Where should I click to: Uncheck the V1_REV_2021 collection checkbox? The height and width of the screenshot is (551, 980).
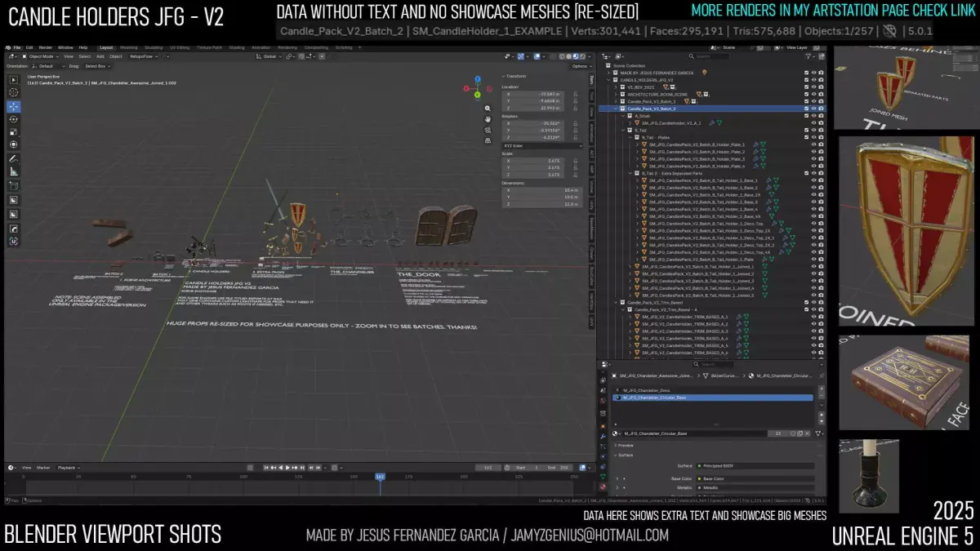(x=806, y=87)
